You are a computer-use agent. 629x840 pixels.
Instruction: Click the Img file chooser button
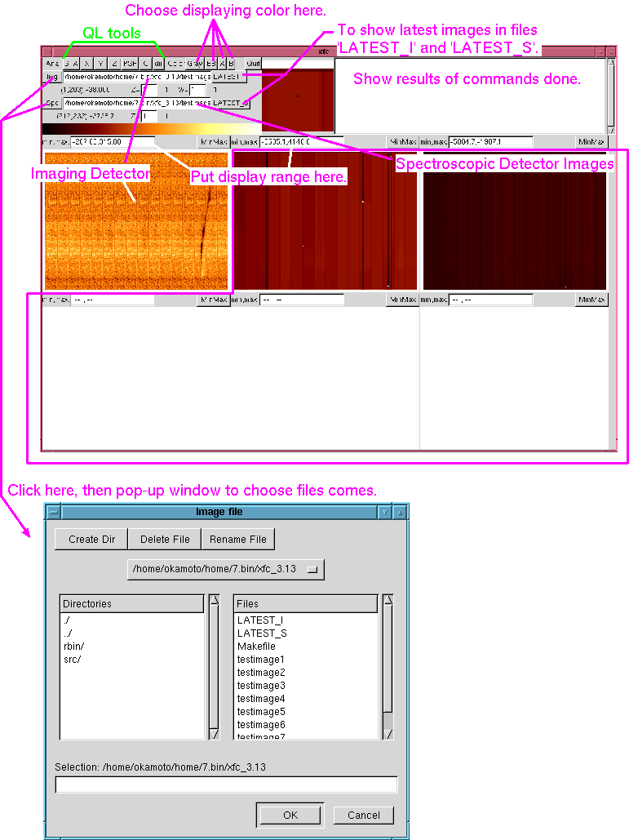pos(51,77)
